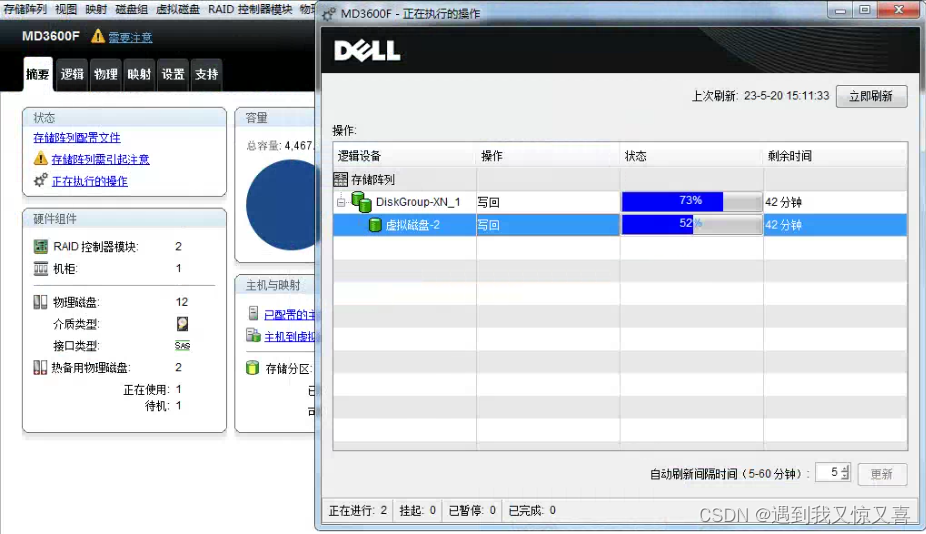The width and height of the screenshot is (926, 534).
Task: Open the 虚拟磁盘 menu
Action: [178, 9]
